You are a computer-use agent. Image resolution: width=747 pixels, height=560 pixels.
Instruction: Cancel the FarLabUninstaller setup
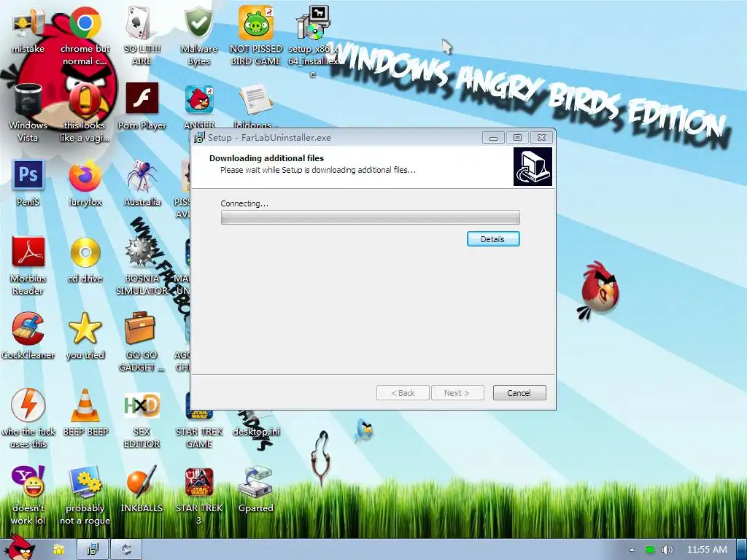coord(519,393)
